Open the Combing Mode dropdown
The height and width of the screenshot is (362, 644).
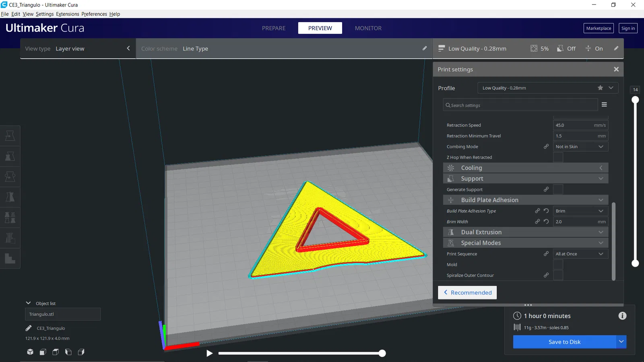[580, 146]
